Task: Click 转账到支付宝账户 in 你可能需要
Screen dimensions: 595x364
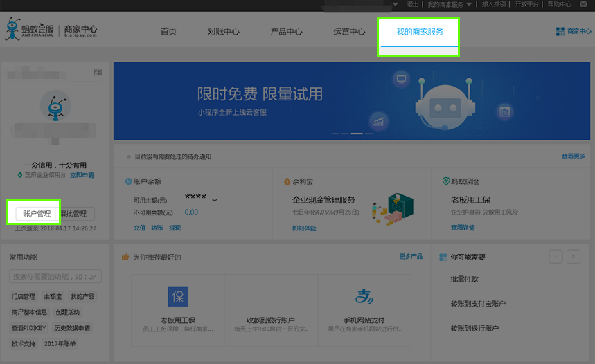Action: 478,304
